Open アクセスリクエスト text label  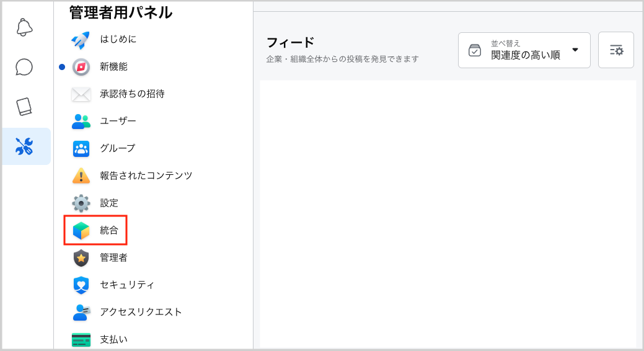coord(141,312)
